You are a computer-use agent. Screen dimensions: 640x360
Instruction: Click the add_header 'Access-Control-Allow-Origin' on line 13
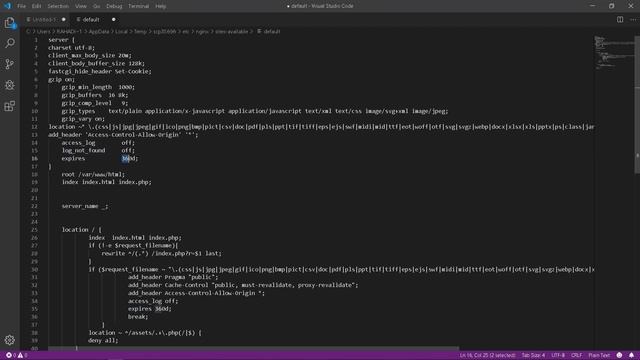click(123, 135)
